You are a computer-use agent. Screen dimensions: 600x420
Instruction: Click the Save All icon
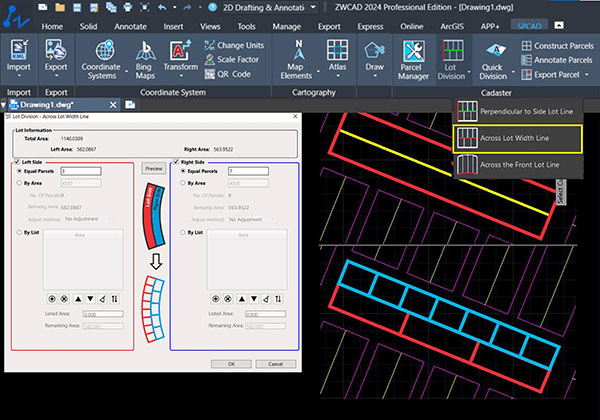(x=111, y=7)
